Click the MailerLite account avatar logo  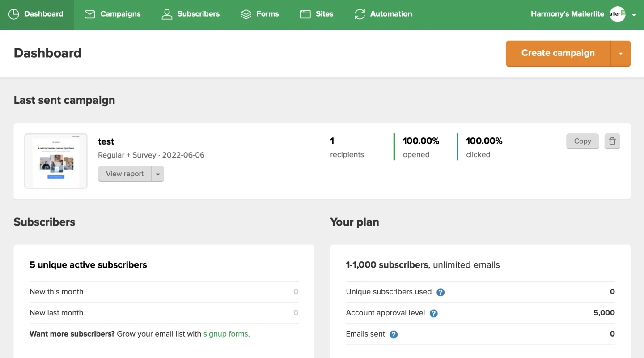pos(617,14)
